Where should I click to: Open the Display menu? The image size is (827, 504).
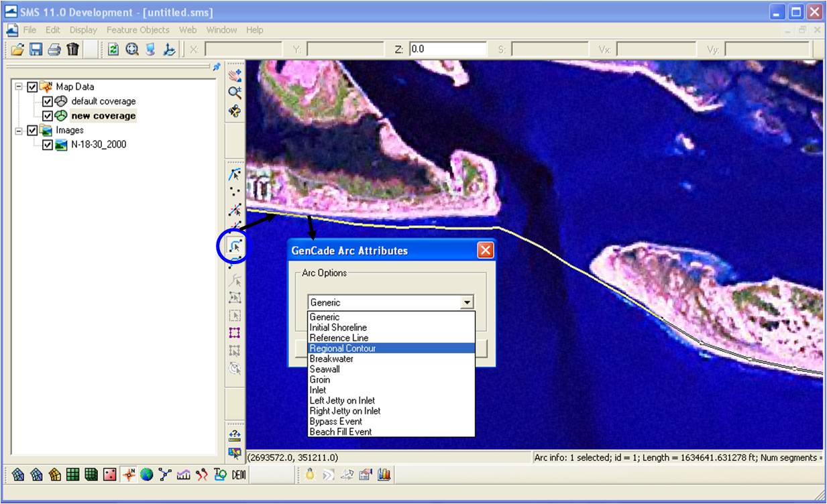(x=83, y=29)
